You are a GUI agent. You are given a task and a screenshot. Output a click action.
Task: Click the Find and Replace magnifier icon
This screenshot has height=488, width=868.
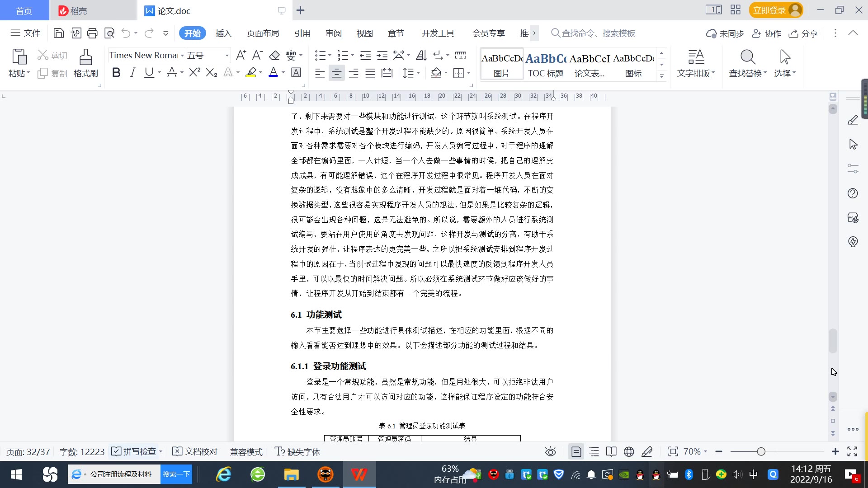click(748, 57)
